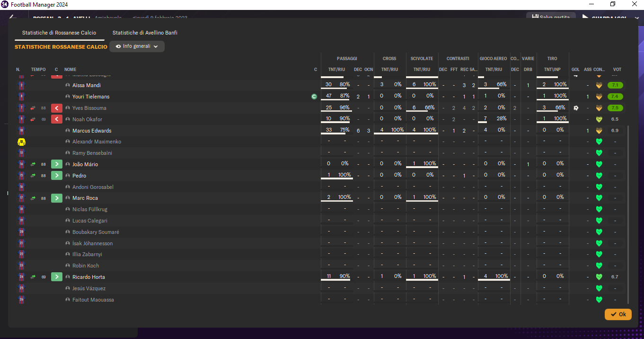Click person icon beside Lucas Calegari
This screenshot has width=644, height=339.
click(68, 221)
